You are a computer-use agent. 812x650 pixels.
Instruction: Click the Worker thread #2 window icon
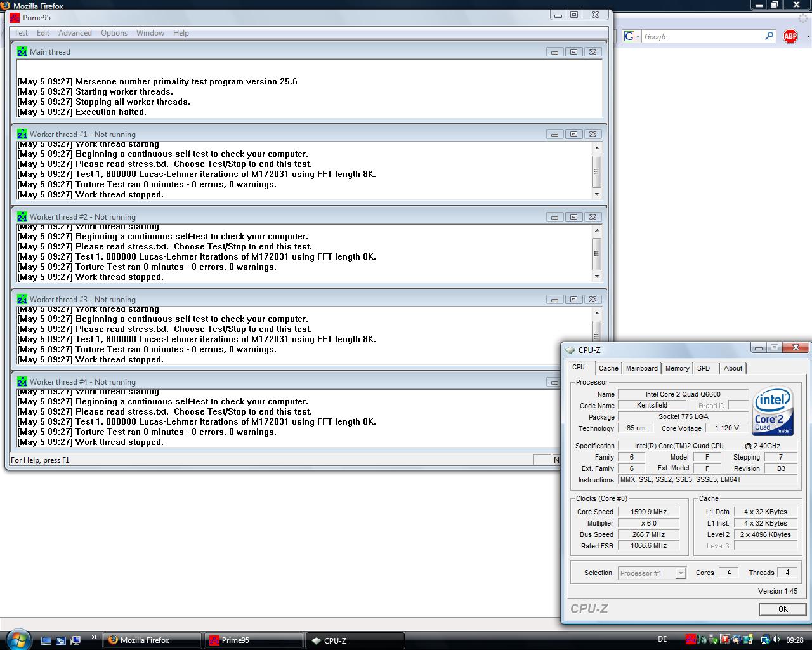22,216
